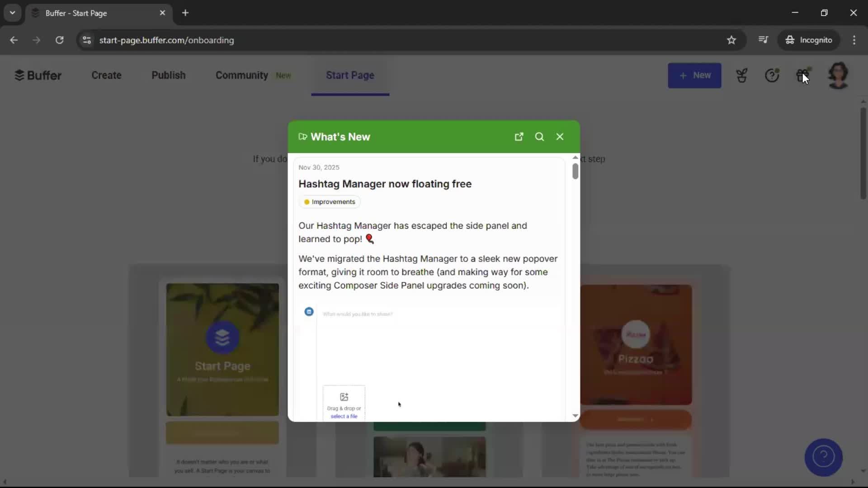Screen dimensions: 868x488
Task: Open Chrome's three-dot menu
Action: click(x=854, y=40)
